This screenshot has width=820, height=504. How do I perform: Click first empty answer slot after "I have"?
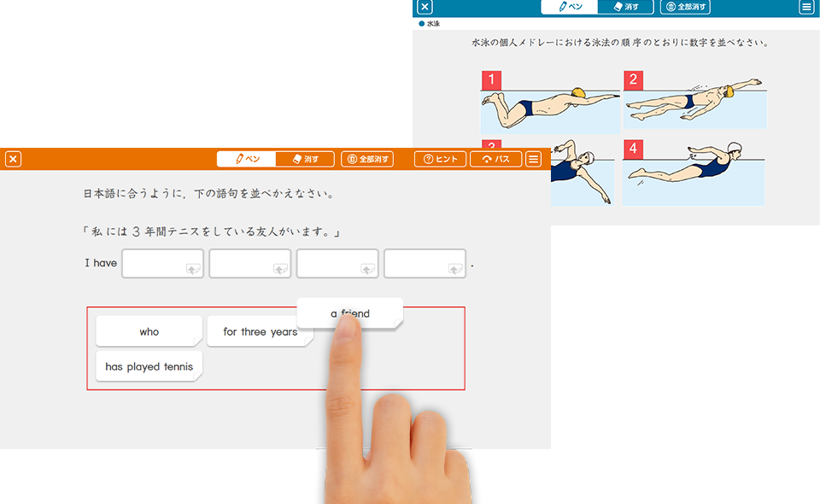click(x=162, y=263)
